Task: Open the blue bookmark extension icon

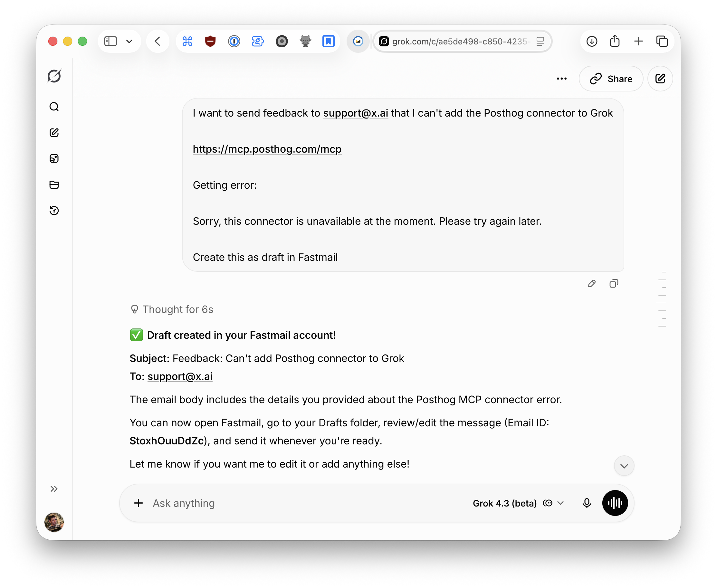Action: [328, 41]
